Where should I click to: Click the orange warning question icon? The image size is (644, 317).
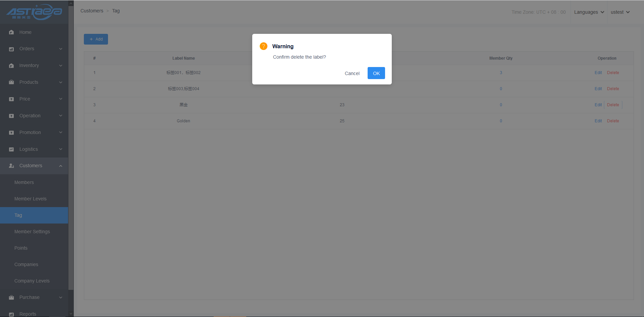click(264, 46)
